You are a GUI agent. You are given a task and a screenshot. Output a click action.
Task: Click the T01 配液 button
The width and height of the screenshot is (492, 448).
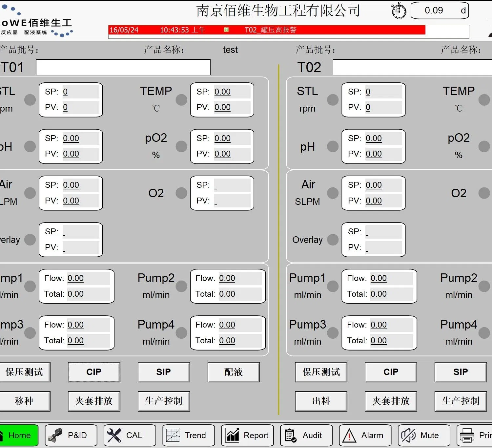(234, 372)
